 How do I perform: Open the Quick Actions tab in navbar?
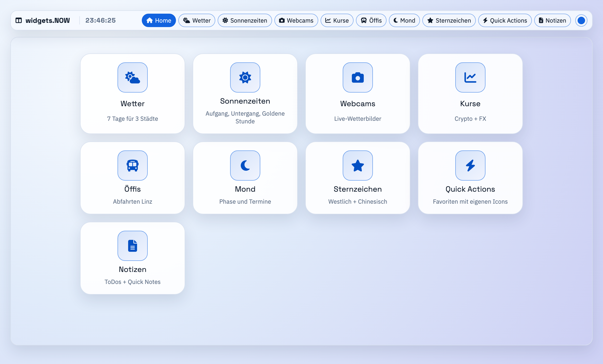tap(505, 20)
